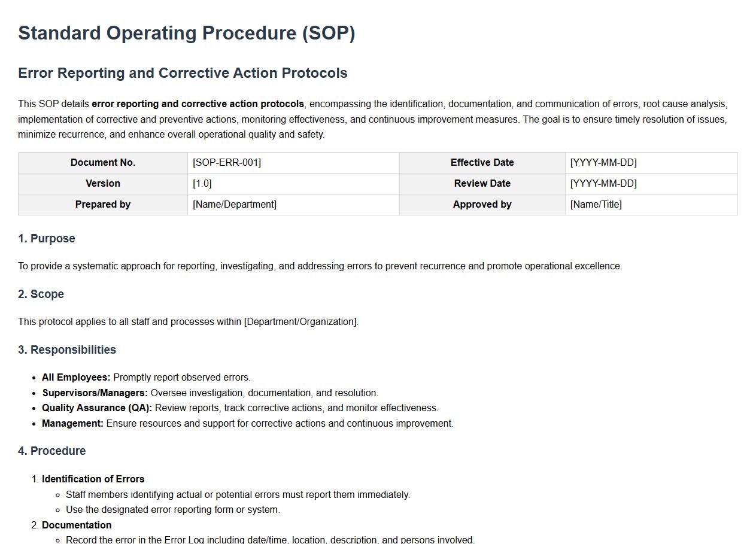Click the Review Date [YYYY-MM-DD] placeholder

pos(603,184)
